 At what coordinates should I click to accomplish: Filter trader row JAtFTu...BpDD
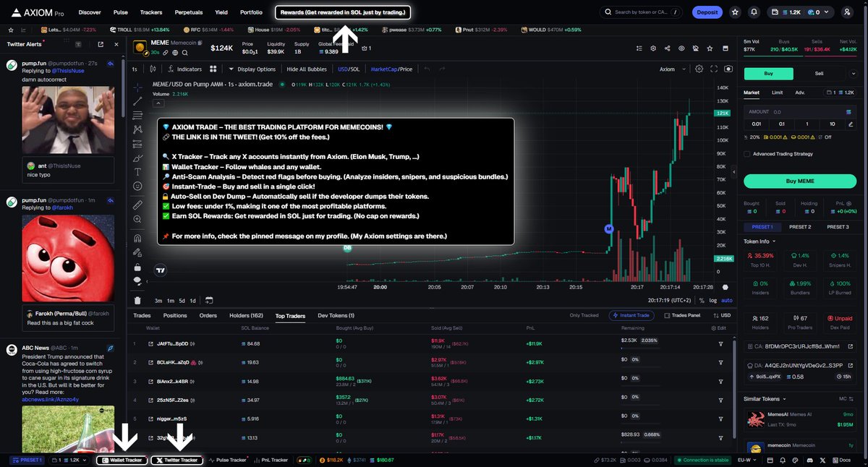[x=720, y=343]
